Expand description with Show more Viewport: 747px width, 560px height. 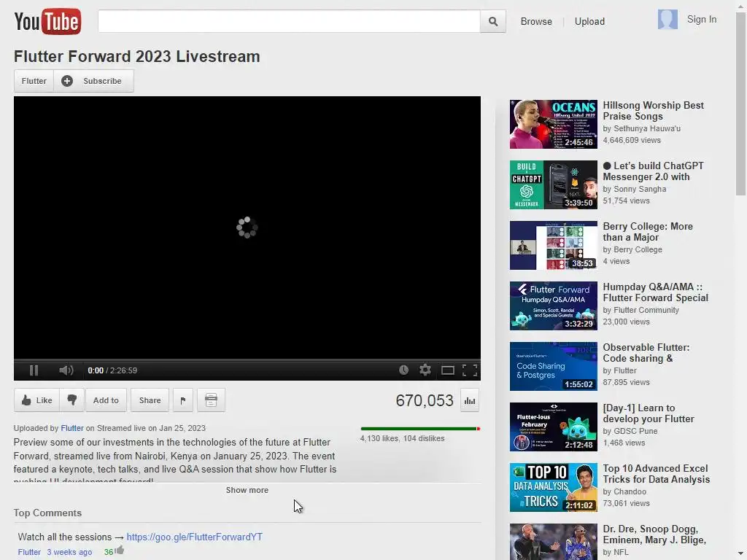point(247,490)
